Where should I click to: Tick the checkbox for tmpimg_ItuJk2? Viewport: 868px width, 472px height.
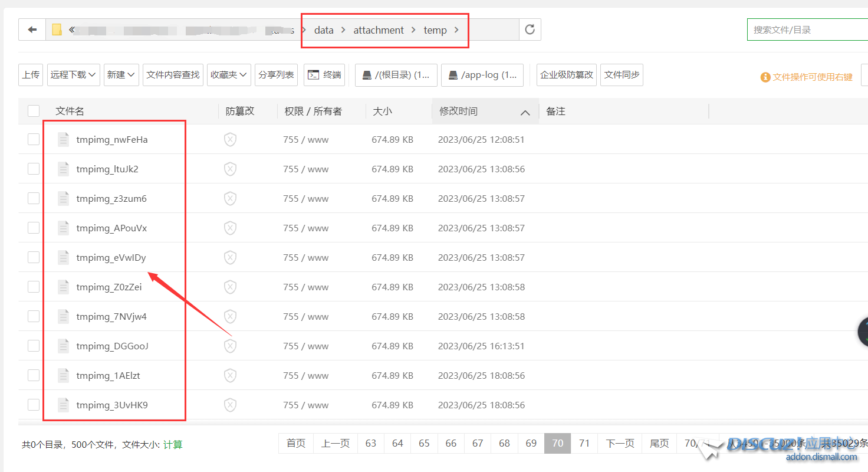(34, 169)
